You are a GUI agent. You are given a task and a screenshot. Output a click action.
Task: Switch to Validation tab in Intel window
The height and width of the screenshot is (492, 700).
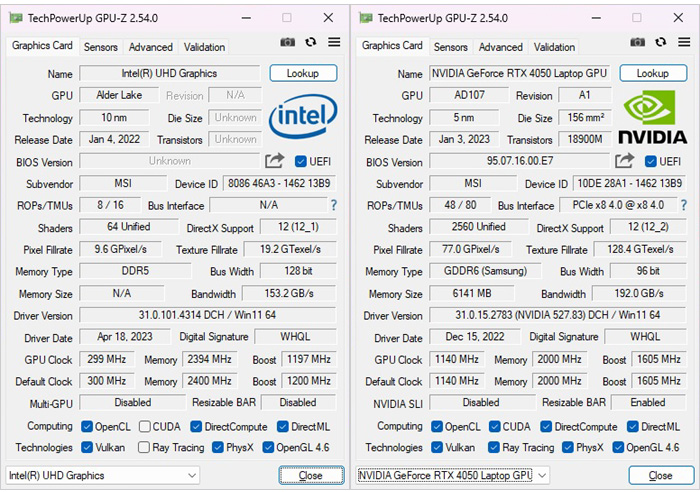pos(204,47)
